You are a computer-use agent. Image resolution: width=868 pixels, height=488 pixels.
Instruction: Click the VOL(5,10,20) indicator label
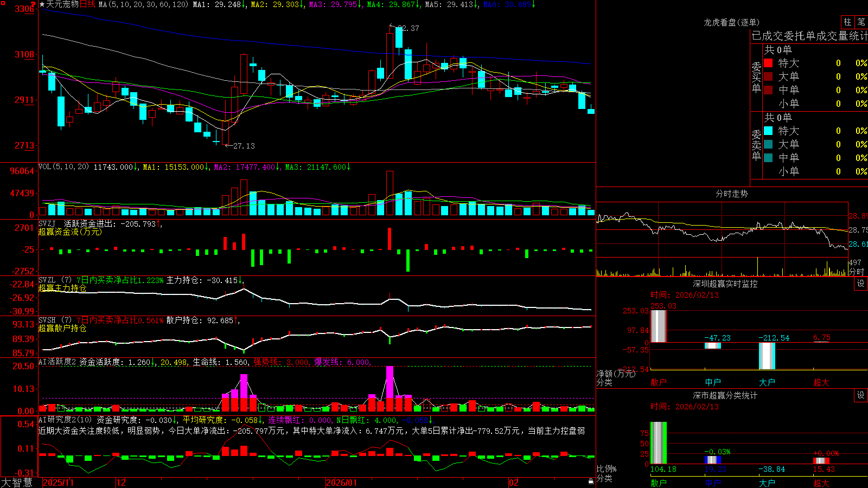[x=63, y=167]
